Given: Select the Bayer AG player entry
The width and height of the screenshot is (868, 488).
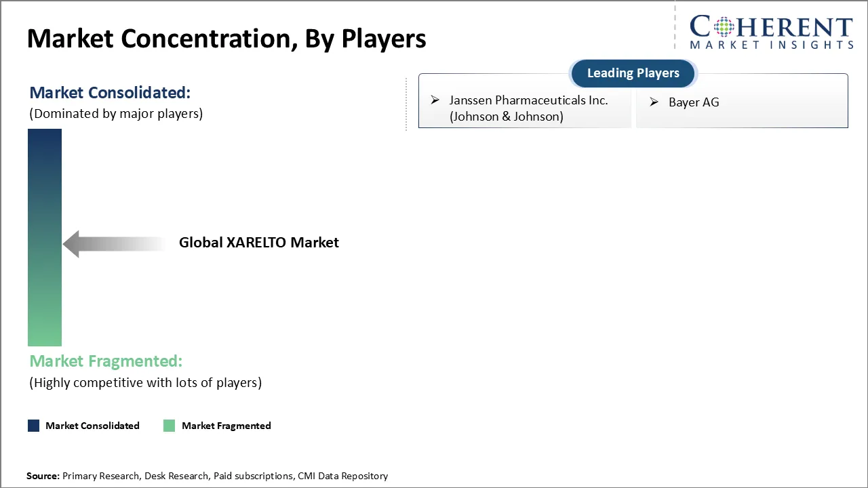Looking at the screenshot, I should [x=694, y=102].
